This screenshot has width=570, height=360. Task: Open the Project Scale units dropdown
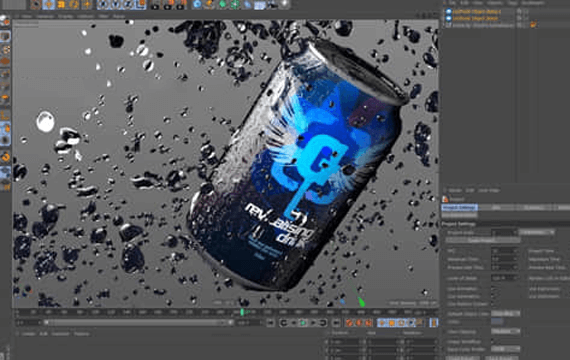(536, 232)
